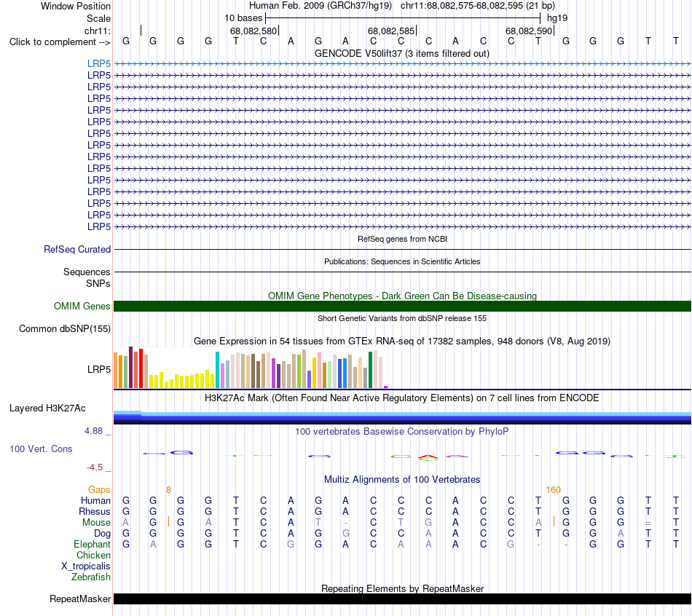Click the 68,082,590 ruler position
Viewport: 692px width, 616px height.
(x=529, y=31)
